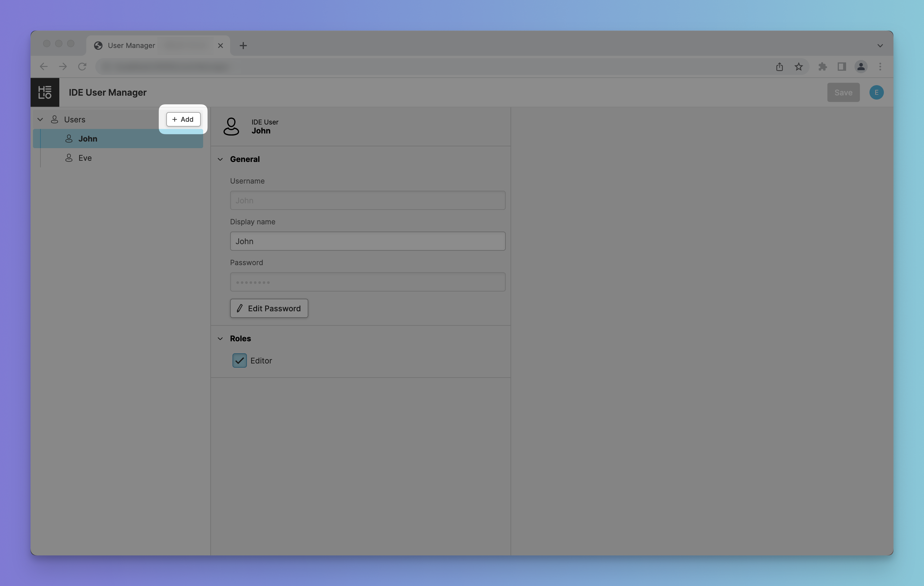The height and width of the screenshot is (586, 924).
Task: Click the Add user button
Action: 183,119
